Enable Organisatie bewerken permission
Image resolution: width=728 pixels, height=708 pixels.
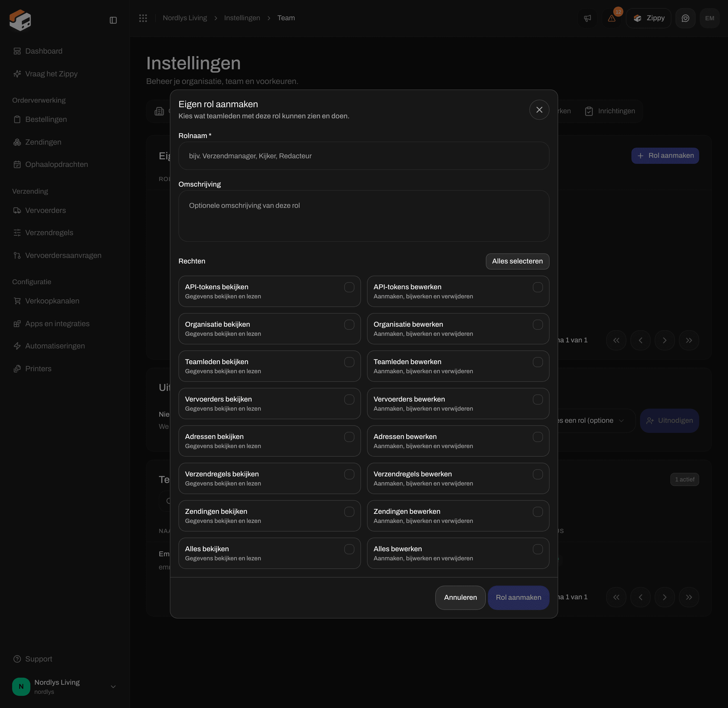click(538, 325)
